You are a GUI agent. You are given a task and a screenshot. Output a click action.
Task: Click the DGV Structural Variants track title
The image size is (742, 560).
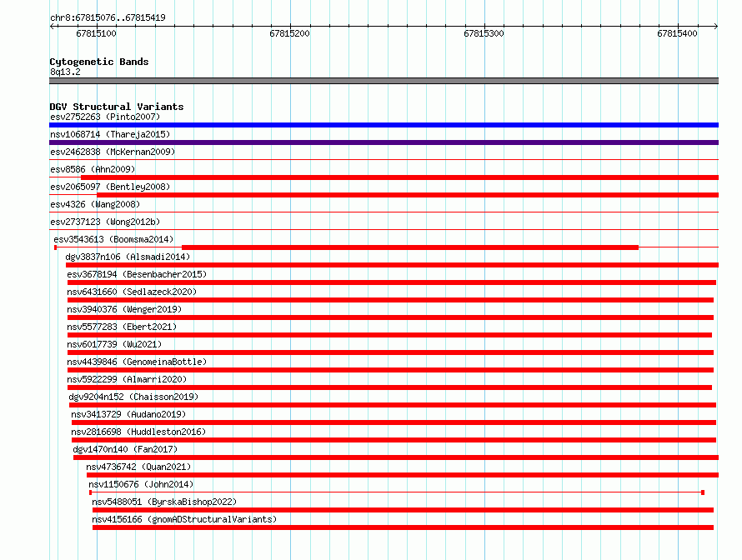pos(117,107)
